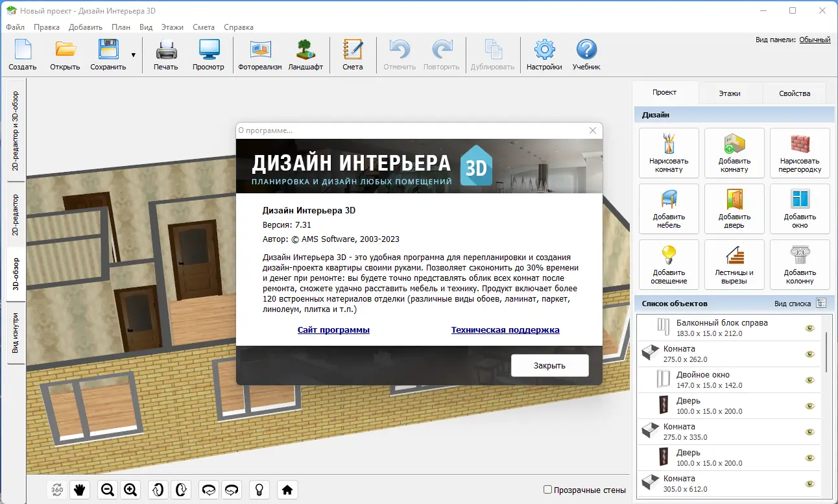Open the Сохранить dropdown arrow

(134, 55)
